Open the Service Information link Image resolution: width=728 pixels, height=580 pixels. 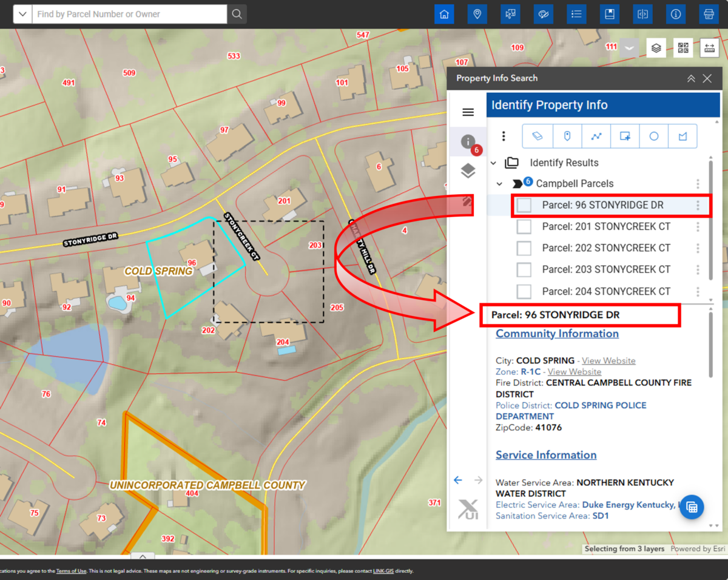(546, 455)
